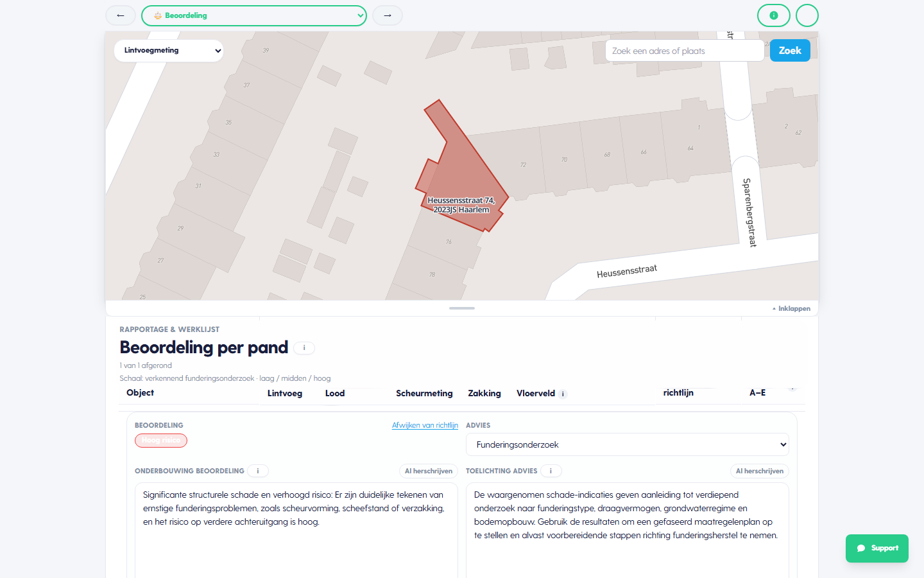This screenshot has width=924, height=578.
Task: Click the A–E column header
Action: pos(758,393)
